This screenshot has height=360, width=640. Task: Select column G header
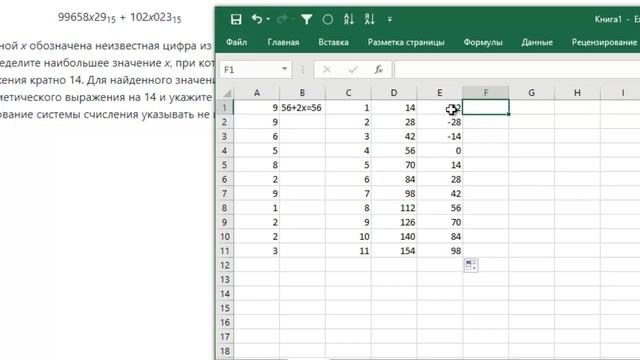click(x=531, y=93)
